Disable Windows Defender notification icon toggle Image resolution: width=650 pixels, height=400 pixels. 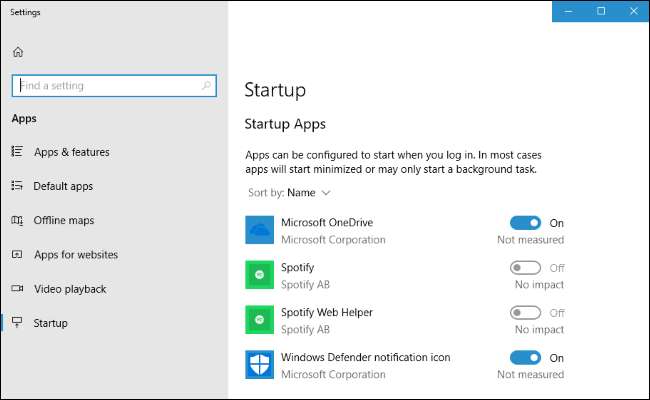tap(525, 358)
